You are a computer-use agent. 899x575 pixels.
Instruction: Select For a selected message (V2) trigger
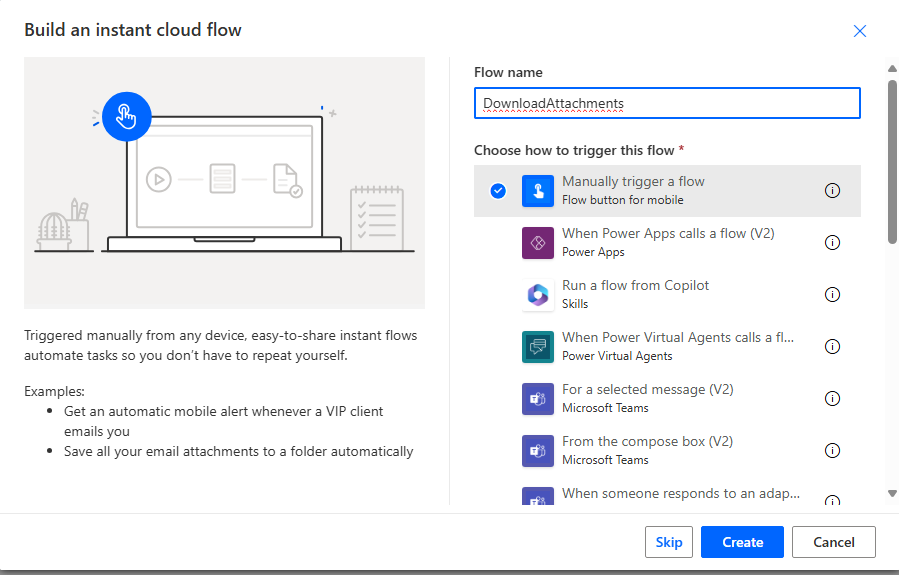click(x=667, y=399)
